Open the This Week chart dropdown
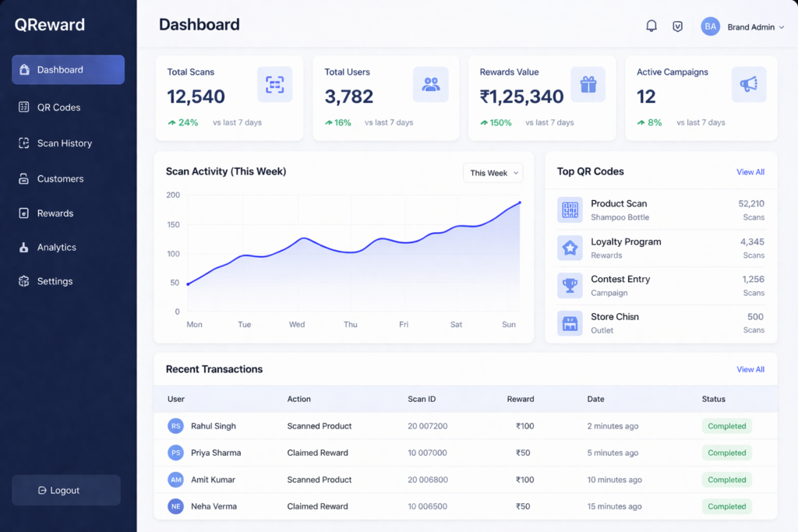This screenshot has width=798, height=532. pyautogui.click(x=493, y=173)
